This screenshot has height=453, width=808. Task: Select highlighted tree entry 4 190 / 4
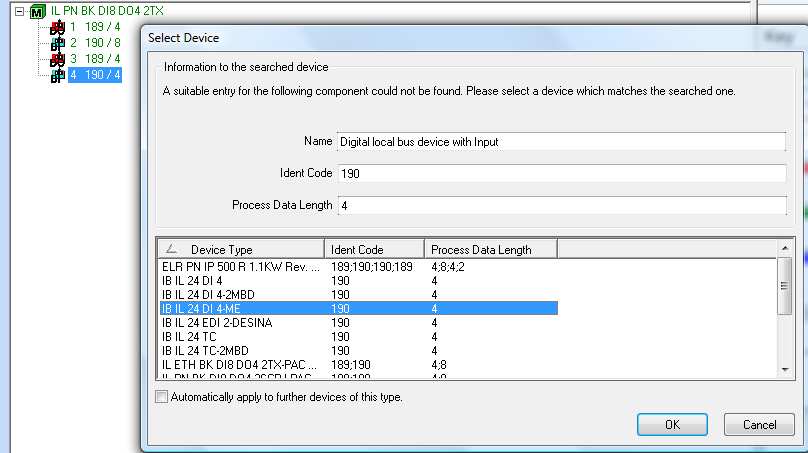(95, 75)
